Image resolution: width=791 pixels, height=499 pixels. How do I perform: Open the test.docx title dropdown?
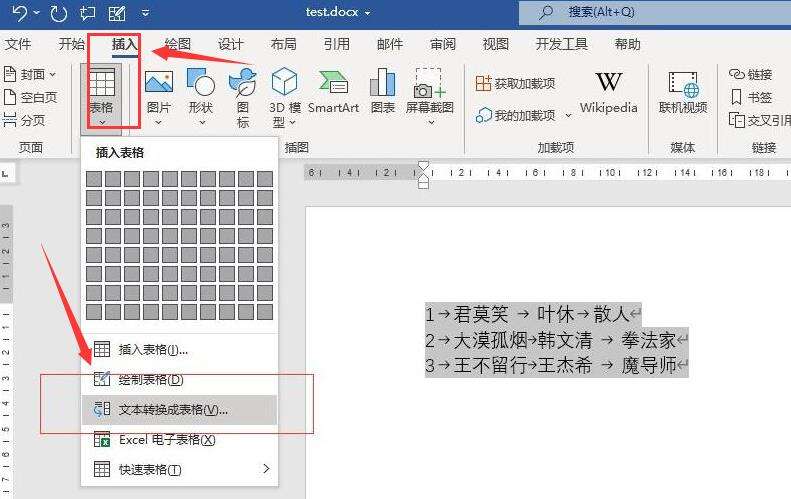pyautogui.click(x=368, y=13)
